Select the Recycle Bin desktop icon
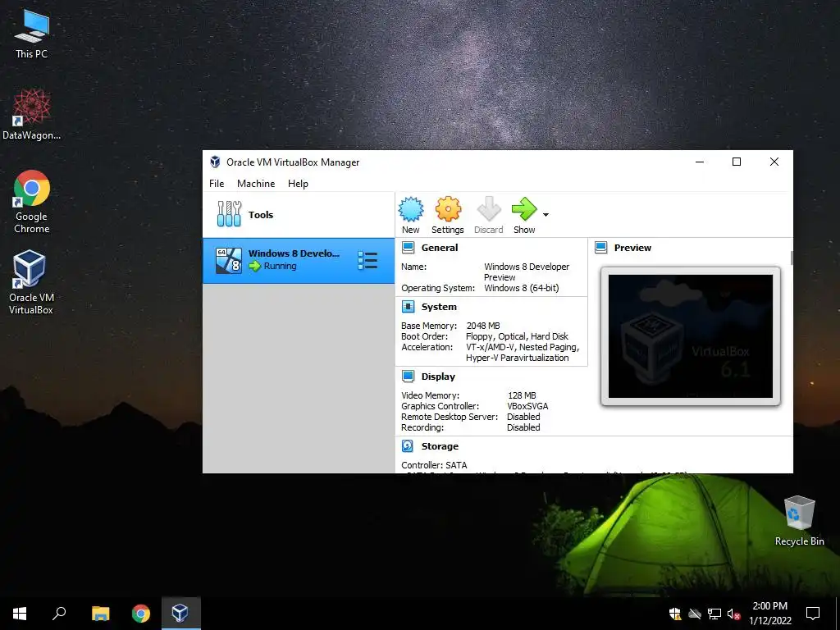The image size is (840, 630). [799, 521]
